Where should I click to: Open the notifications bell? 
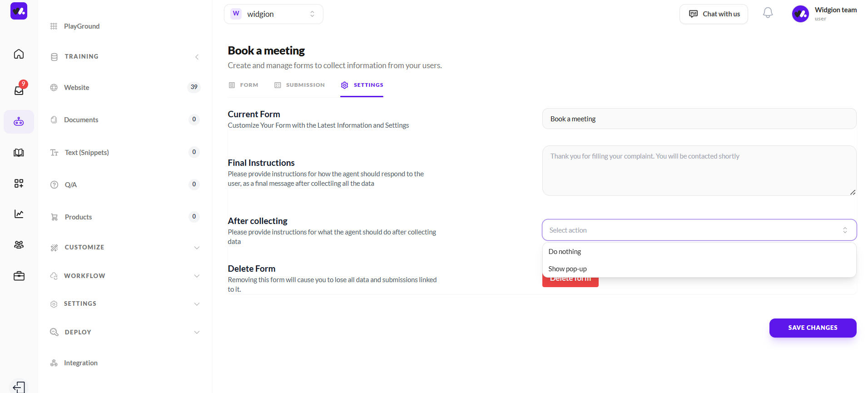768,13
